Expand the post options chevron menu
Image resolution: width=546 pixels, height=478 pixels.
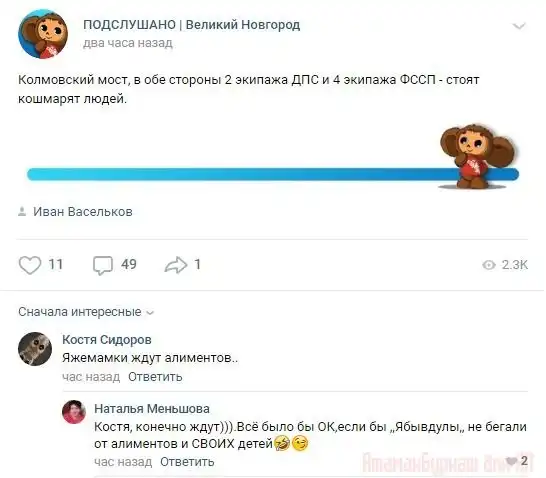tap(519, 26)
